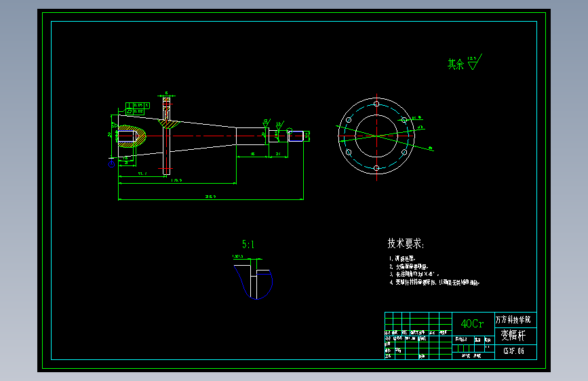Select the green detail circle on the shaft end

click(290, 131)
